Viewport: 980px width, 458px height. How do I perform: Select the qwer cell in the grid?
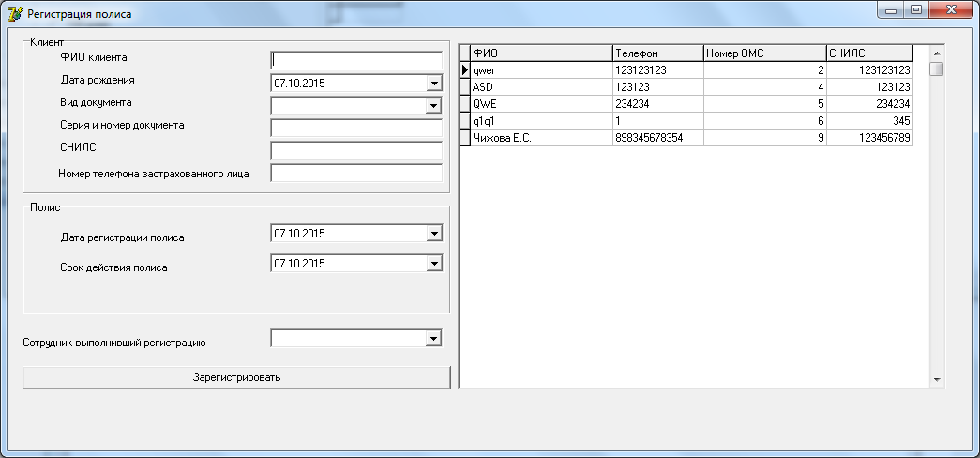click(x=541, y=70)
